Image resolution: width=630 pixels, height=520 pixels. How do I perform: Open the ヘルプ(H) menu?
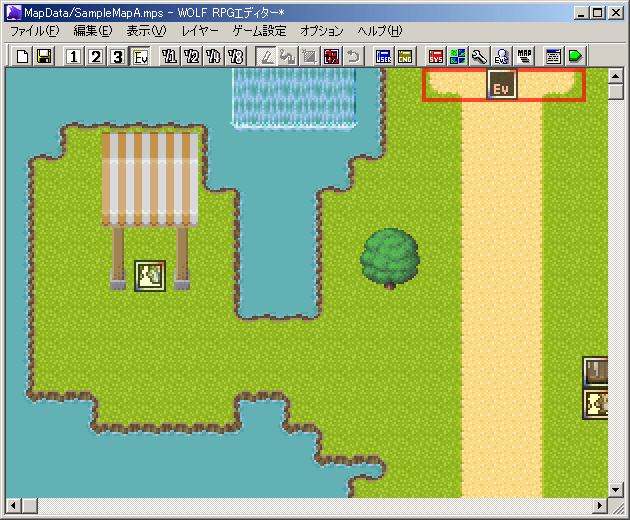click(x=380, y=31)
